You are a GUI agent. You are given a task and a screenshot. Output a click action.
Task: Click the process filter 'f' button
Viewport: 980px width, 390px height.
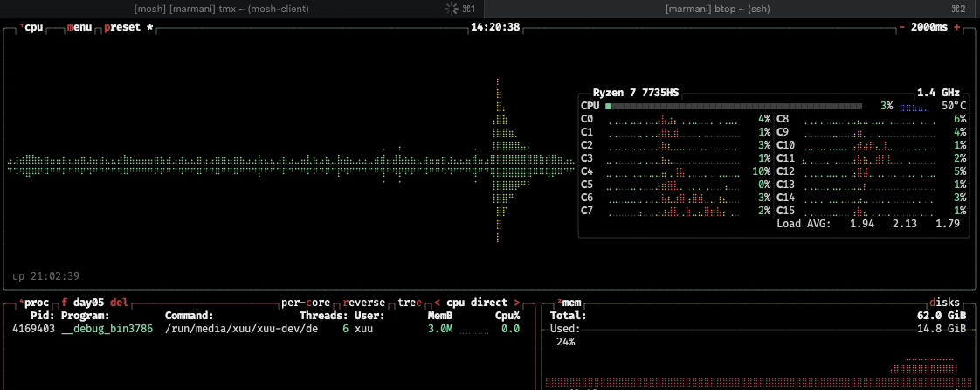[x=64, y=303]
